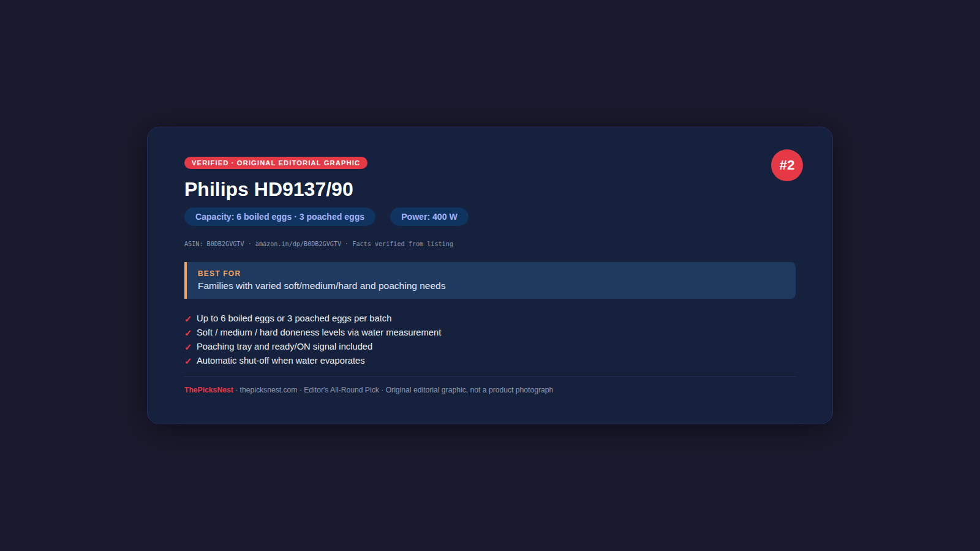Viewport: 980px width, 551px height.
Task: Open the amazon.in/dp/B0DB2GVGTV link
Action: click(x=298, y=244)
